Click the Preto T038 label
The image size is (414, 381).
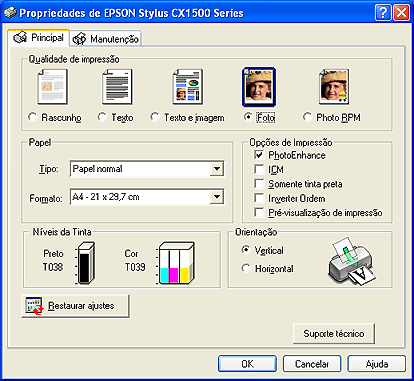(53, 260)
